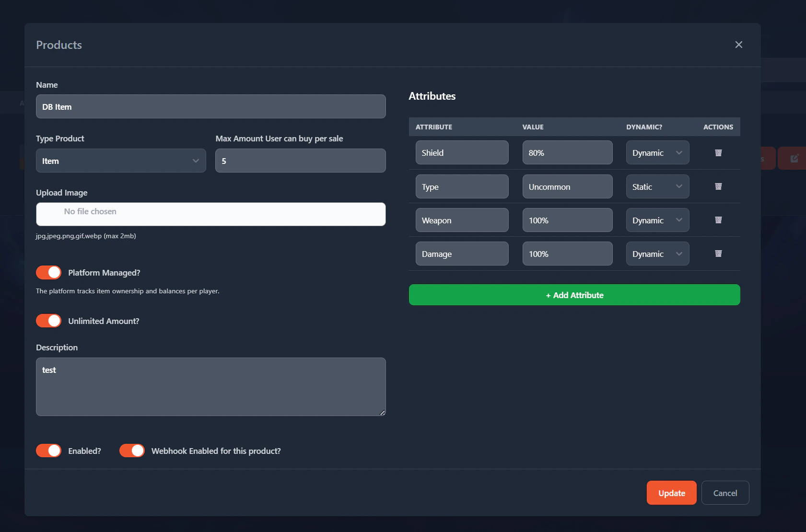806x532 pixels.
Task: Open the Type Product dropdown
Action: click(x=120, y=161)
